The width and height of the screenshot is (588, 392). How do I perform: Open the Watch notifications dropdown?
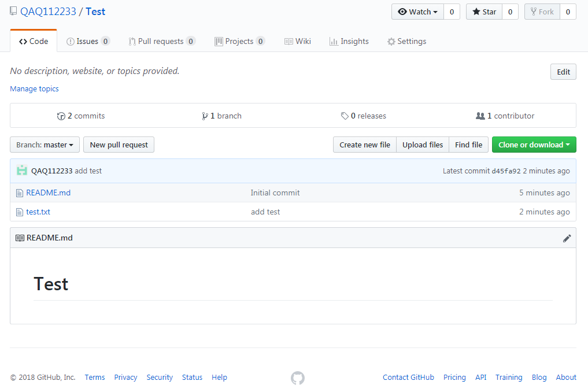tap(417, 12)
